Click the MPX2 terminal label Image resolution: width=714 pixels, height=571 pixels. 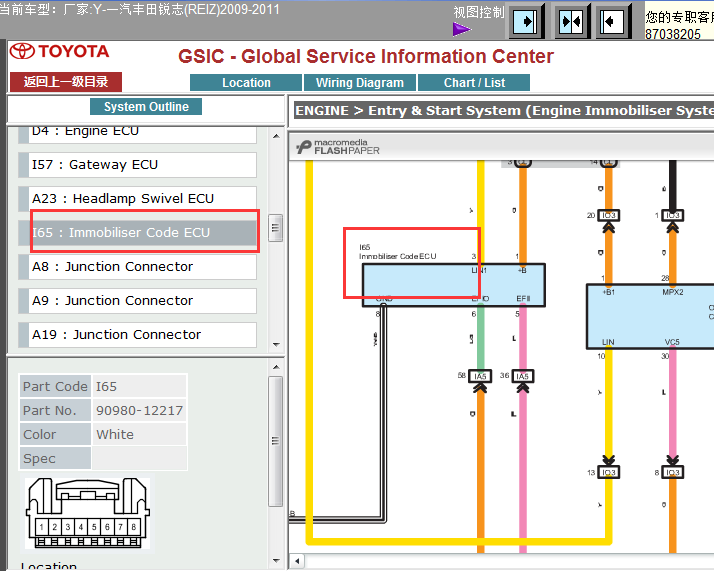pyautogui.click(x=673, y=292)
